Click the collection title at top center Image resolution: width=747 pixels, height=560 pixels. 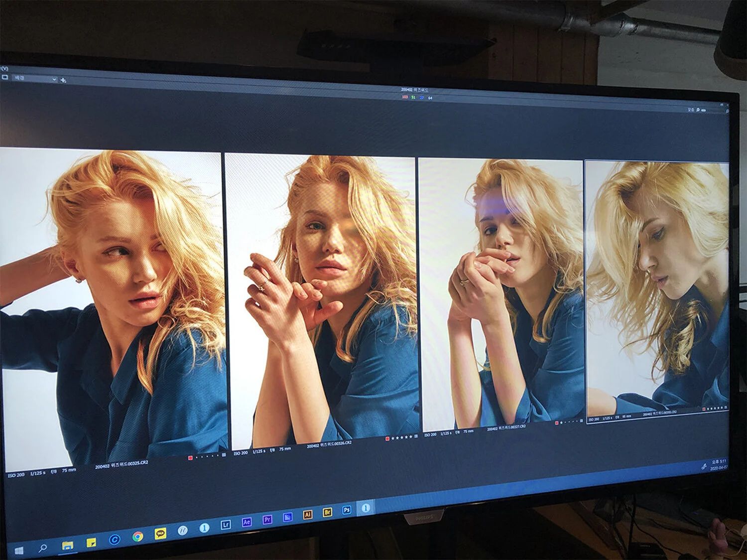(414, 90)
